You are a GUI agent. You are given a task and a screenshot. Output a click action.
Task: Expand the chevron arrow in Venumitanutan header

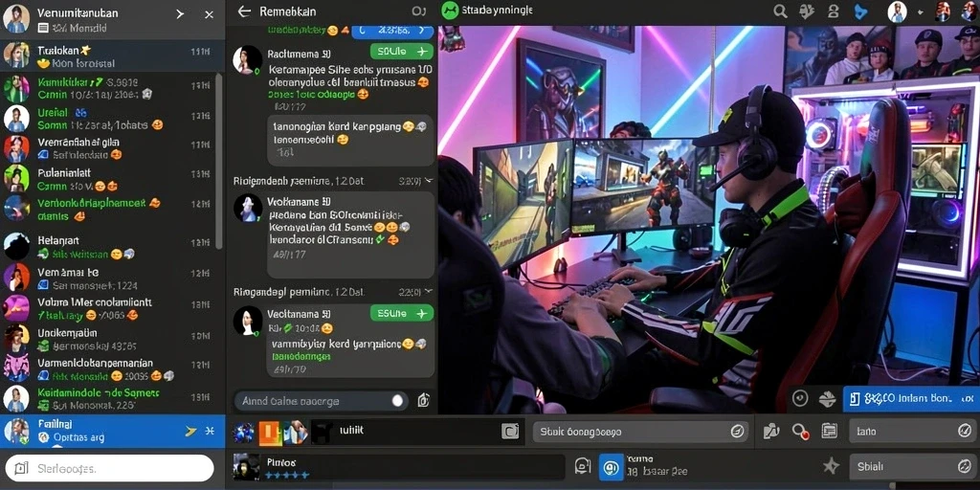180,13
